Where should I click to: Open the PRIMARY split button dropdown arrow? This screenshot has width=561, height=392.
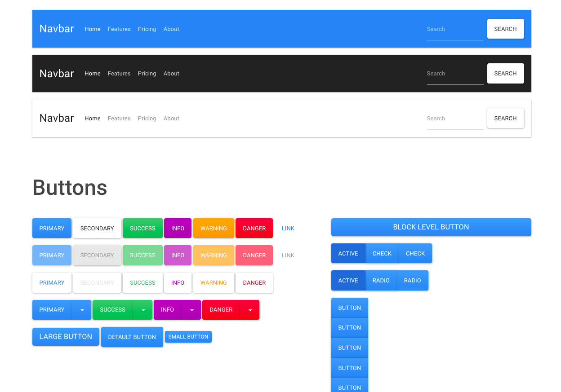point(82,310)
